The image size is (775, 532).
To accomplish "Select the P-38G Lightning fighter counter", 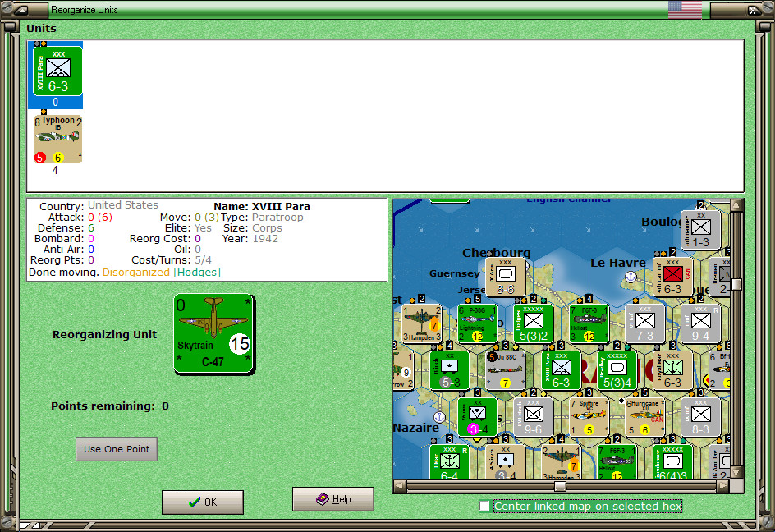I will click(477, 323).
